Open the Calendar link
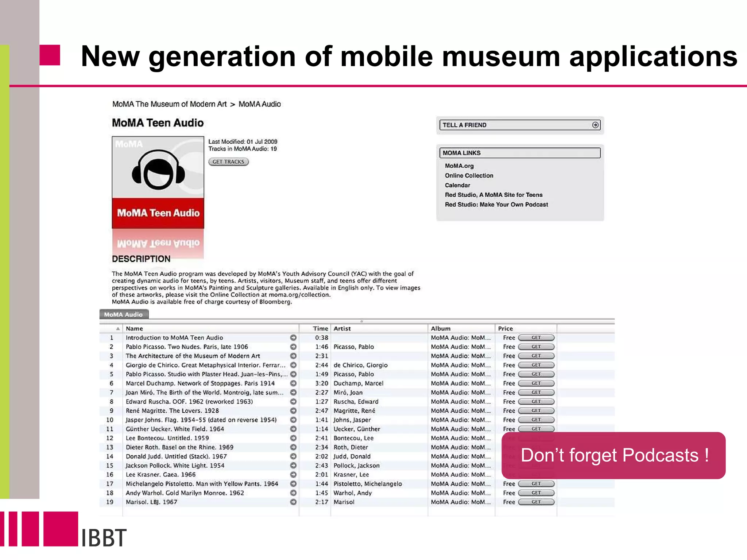 click(x=457, y=185)
